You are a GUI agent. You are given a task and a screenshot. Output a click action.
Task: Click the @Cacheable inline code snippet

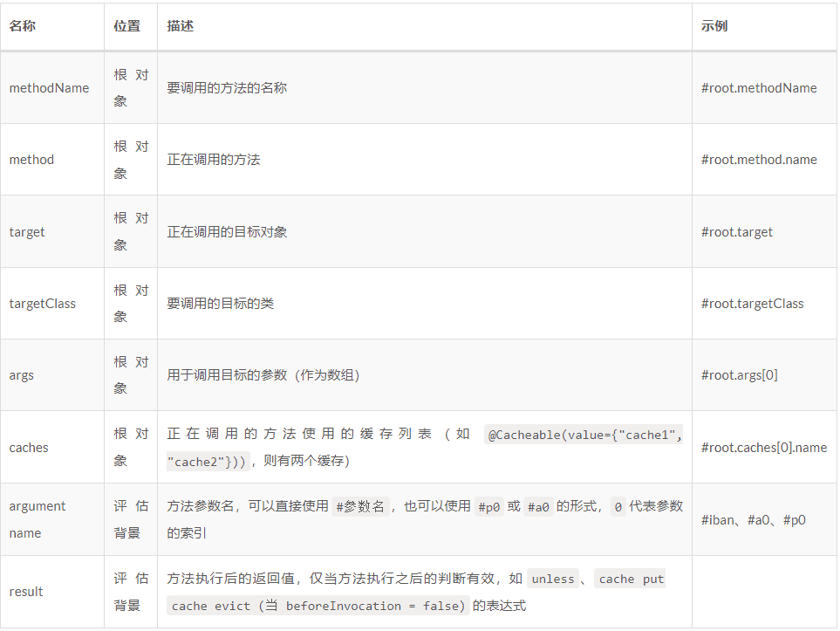(x=584, y=435)
